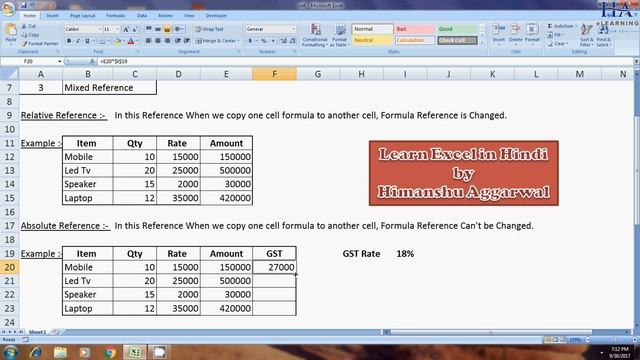Toggle Wrap Text for the cell
This screenshot has height=360, width=640.
tap(209, 29)
